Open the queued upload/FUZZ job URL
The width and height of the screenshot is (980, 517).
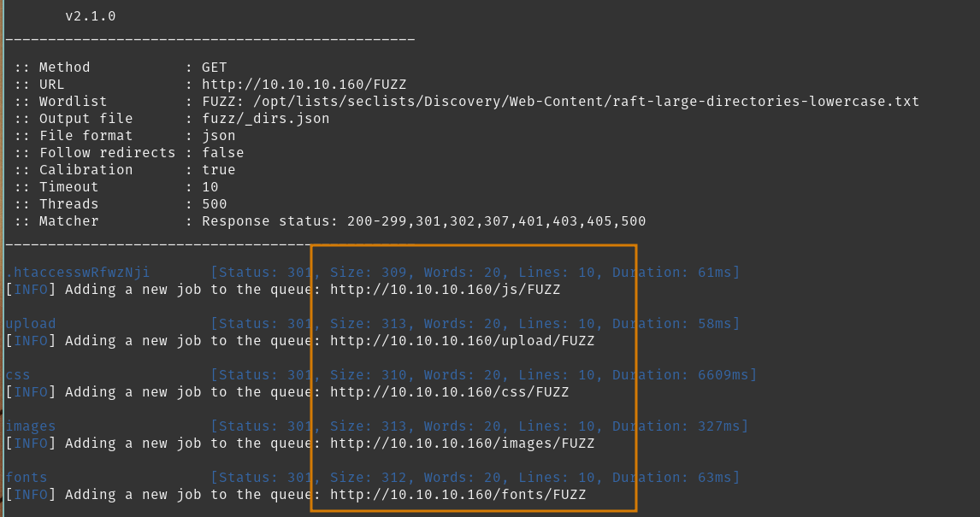462,341
